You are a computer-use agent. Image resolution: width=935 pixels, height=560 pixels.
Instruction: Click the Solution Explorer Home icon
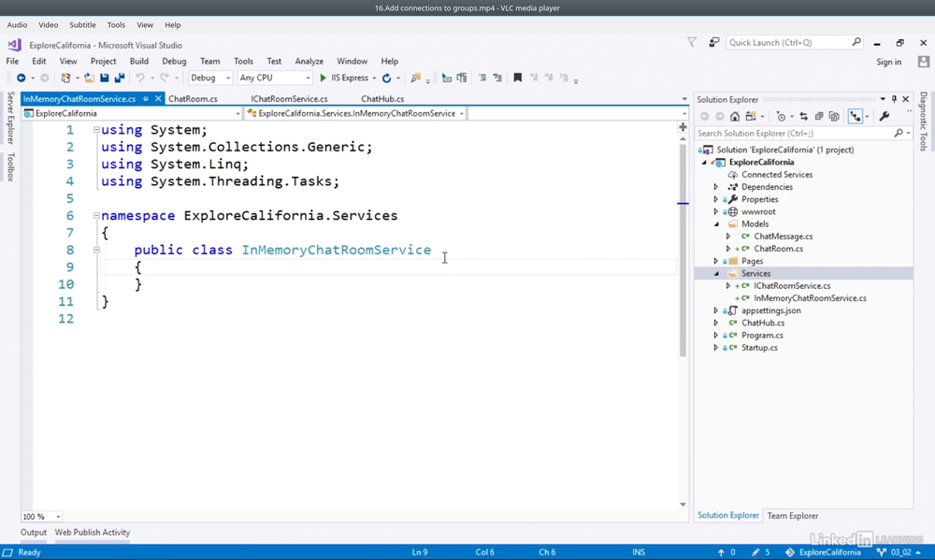click(735, 117)
